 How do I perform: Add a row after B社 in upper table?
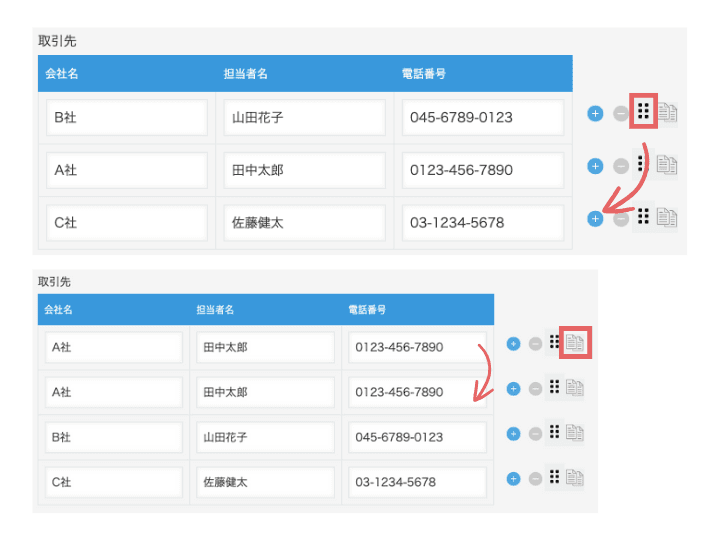(x=595, y=113)
